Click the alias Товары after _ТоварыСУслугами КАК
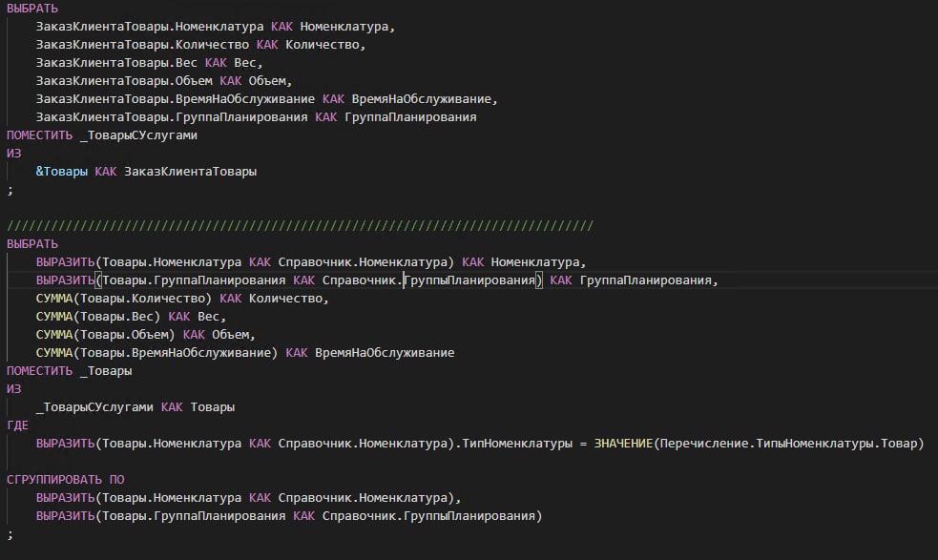The width and height of the screenshot is (938, 560). click(213, 406)
